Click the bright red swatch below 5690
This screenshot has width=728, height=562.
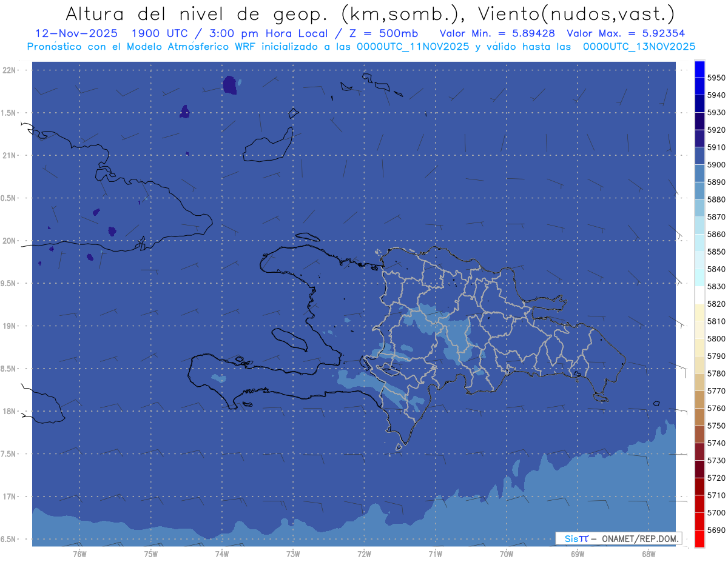tap(699, 538)
